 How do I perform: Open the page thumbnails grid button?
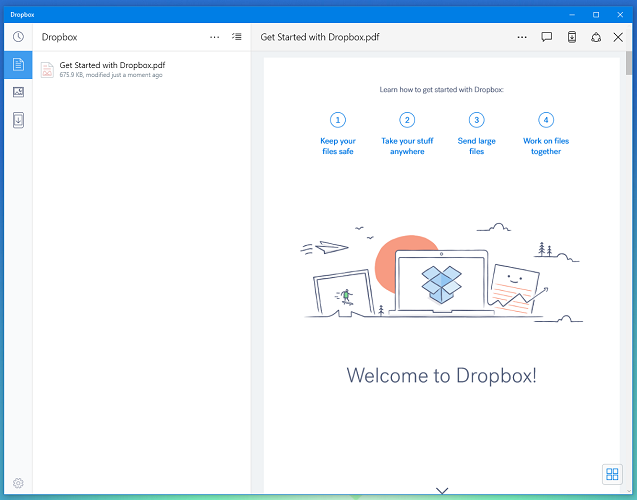click(x=612, y=474)
